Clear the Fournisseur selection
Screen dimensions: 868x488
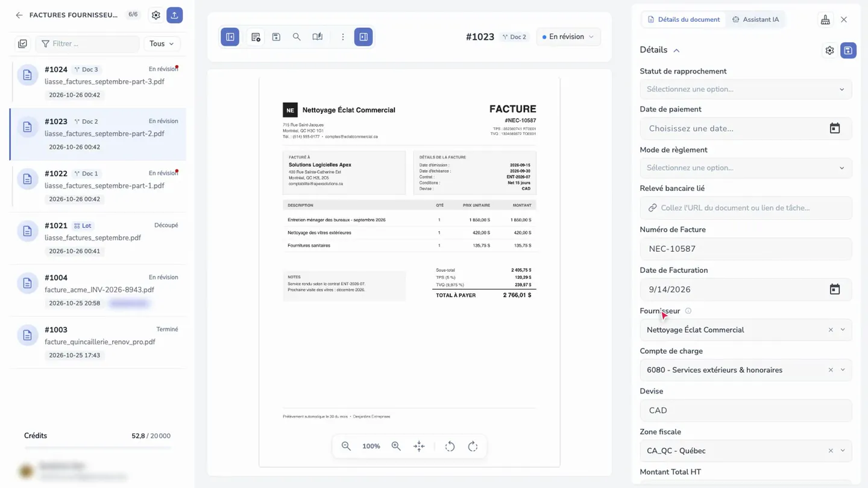point(831,330)
